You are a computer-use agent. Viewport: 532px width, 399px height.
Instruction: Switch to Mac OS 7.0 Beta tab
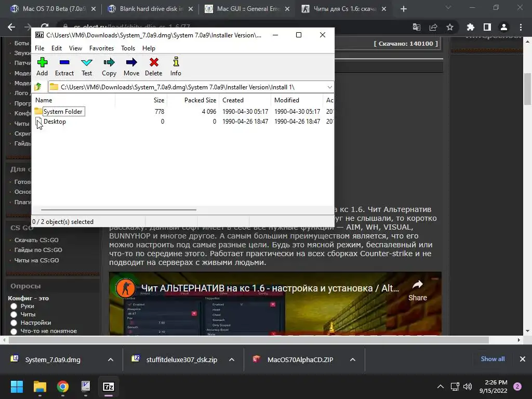[x=52, y=9]
